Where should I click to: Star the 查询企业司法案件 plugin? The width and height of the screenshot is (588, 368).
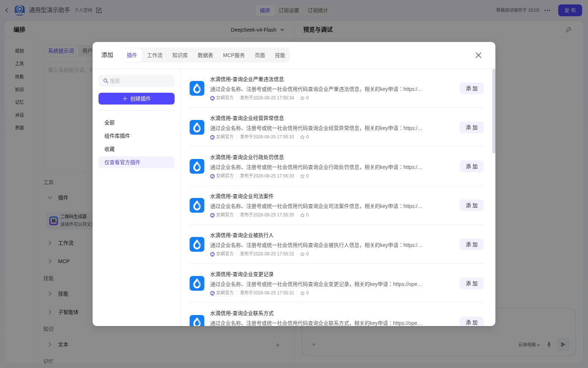coord(302,215)
